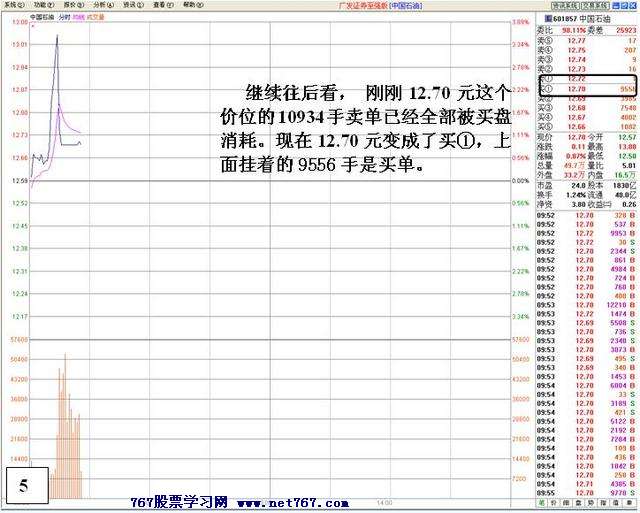Click the 资讯系统 button in title bar
Screen dimensions: 640x513
[565, 6]
